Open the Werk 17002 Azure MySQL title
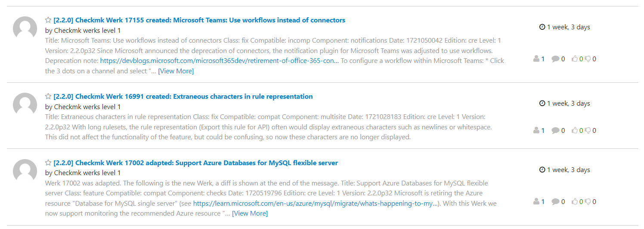This screenshot has width=644, height=229. [195, 163]
